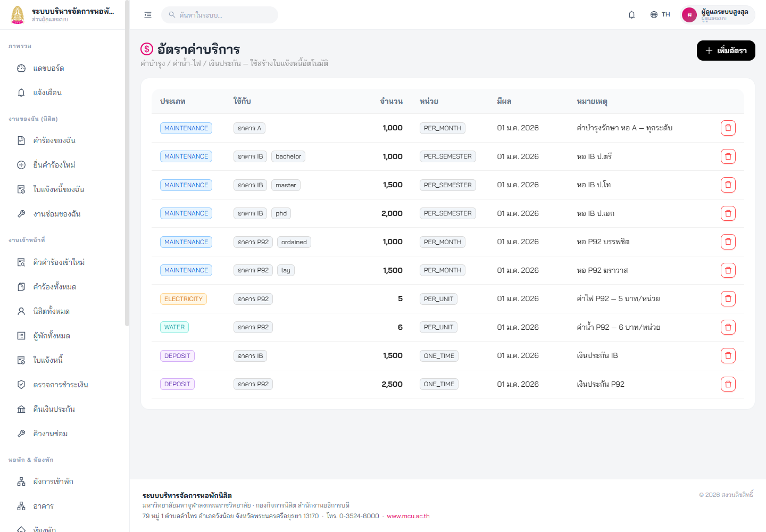Click the WATER type badge

[x=174, y=327]
